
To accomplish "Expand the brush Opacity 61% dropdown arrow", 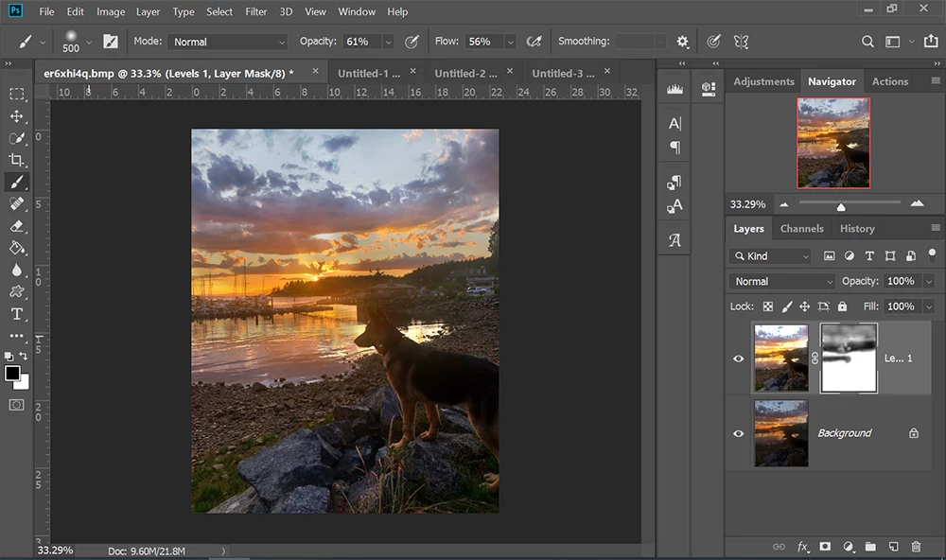I will click(388, 42).
